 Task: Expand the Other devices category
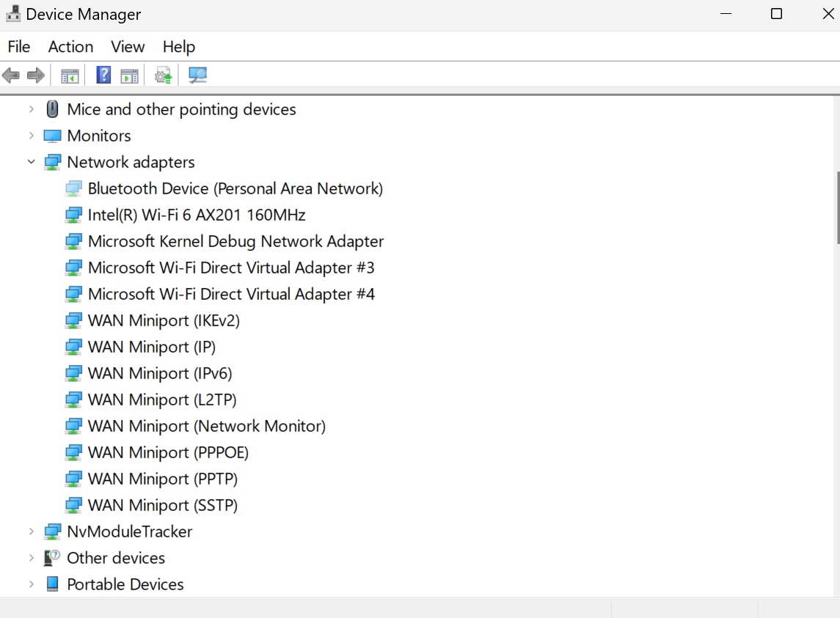31,557
